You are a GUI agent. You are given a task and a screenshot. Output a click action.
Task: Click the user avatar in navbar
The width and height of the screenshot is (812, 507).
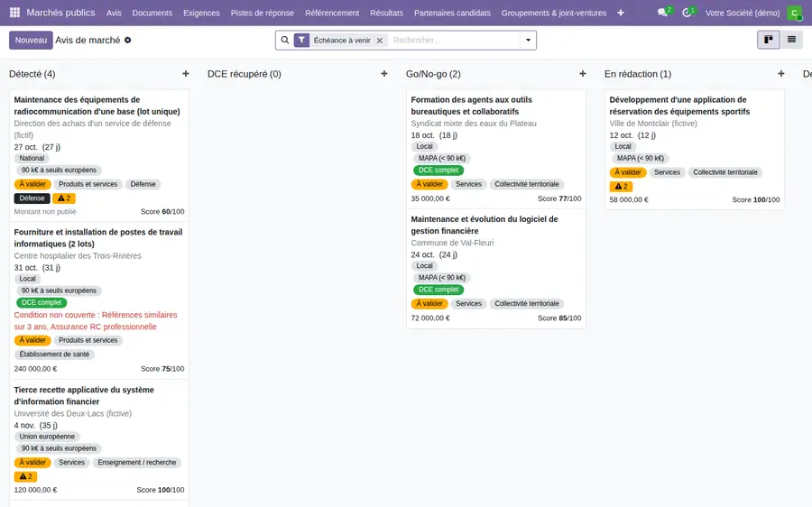(794, 13)
